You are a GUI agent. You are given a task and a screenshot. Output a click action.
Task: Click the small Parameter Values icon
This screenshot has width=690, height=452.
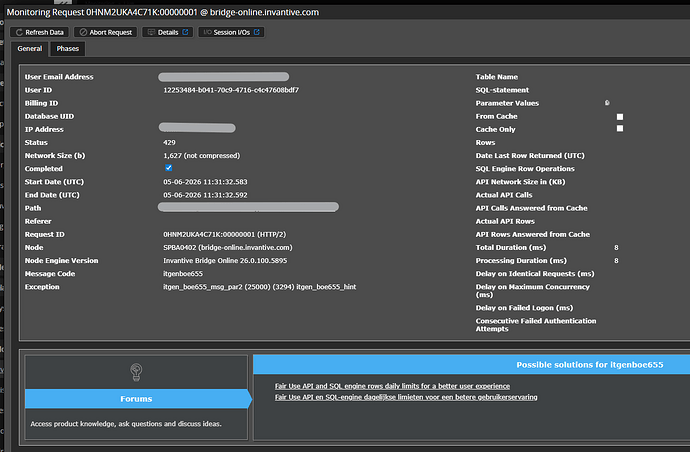(x=607, y=103)
